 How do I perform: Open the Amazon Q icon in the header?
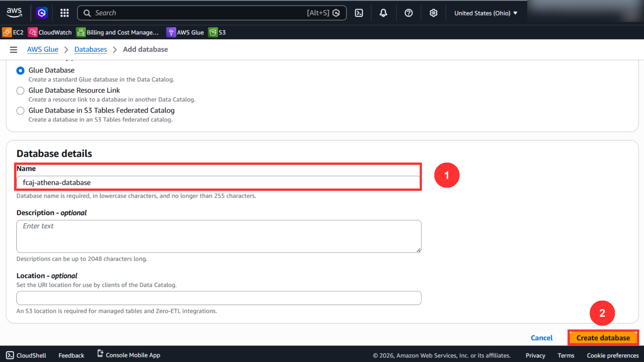[42, 13]
